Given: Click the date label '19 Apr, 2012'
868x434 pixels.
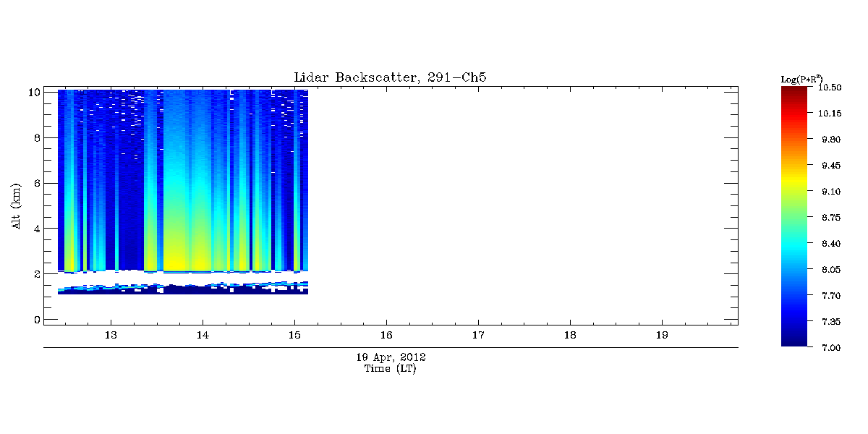Looking at the screenshot, I should tap(391, 357).
